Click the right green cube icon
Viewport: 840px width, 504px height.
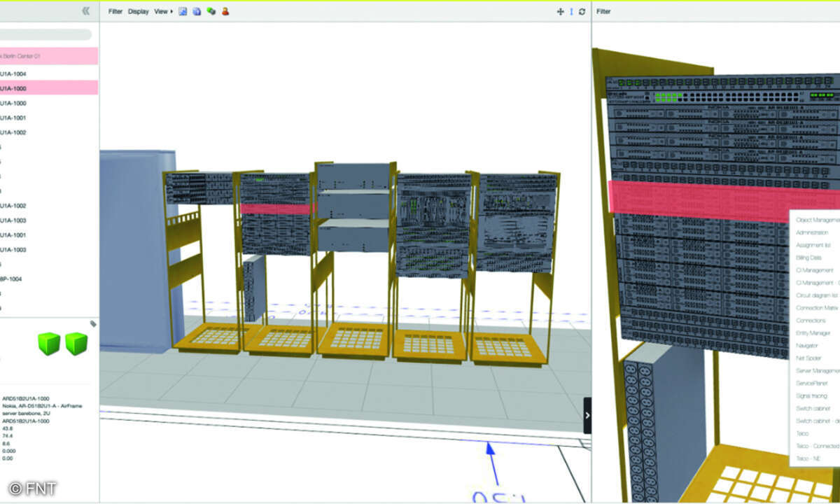[76, 343]
